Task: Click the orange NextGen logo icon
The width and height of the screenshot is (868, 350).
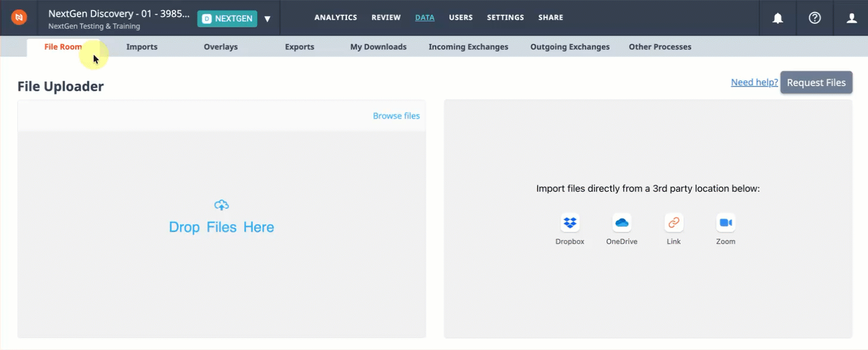Action: (19, 18)
